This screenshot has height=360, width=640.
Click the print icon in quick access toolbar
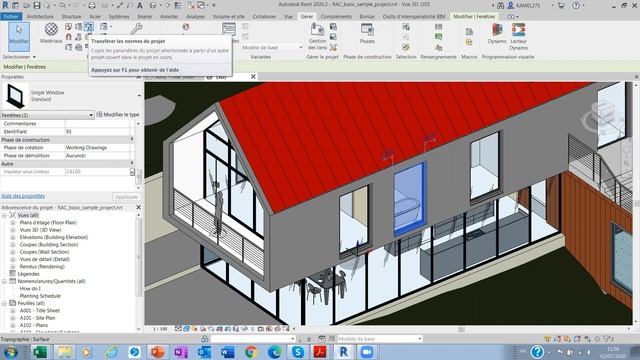click(x=92, y=5)
